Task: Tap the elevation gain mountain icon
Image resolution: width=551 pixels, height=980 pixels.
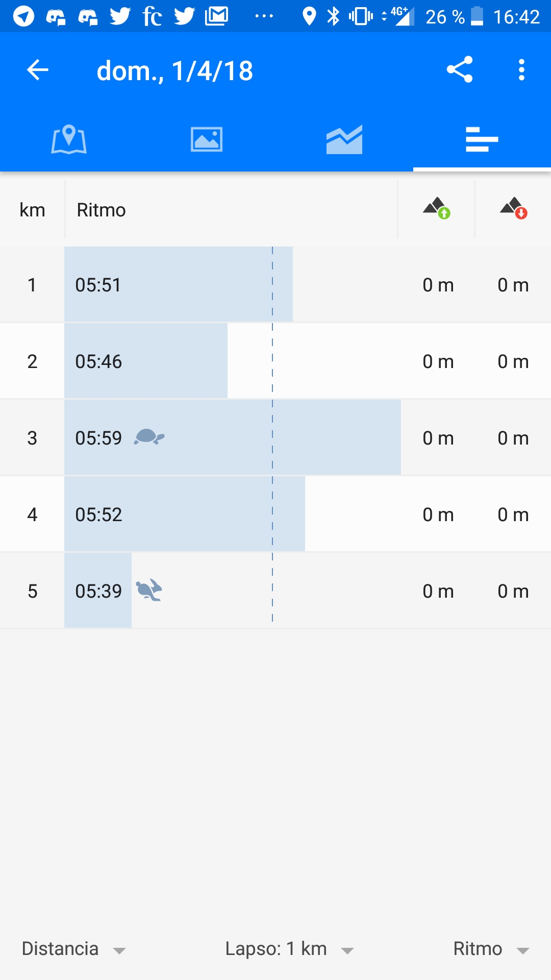Action: [437, 208]
